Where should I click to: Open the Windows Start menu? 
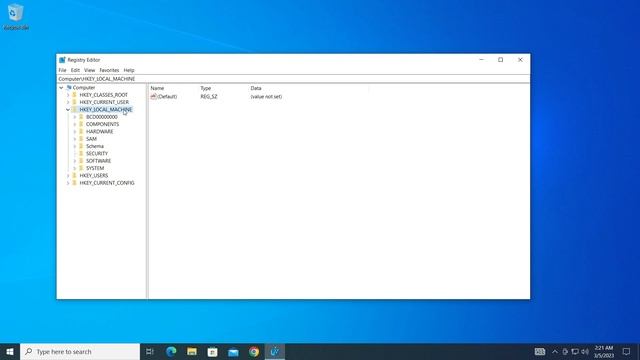tap(10, 351)
